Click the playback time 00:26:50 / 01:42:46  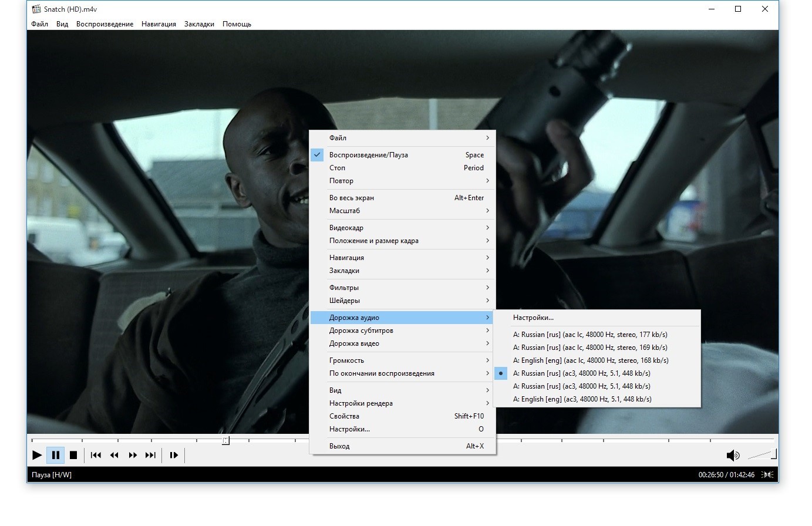click(x=726, y=475)
